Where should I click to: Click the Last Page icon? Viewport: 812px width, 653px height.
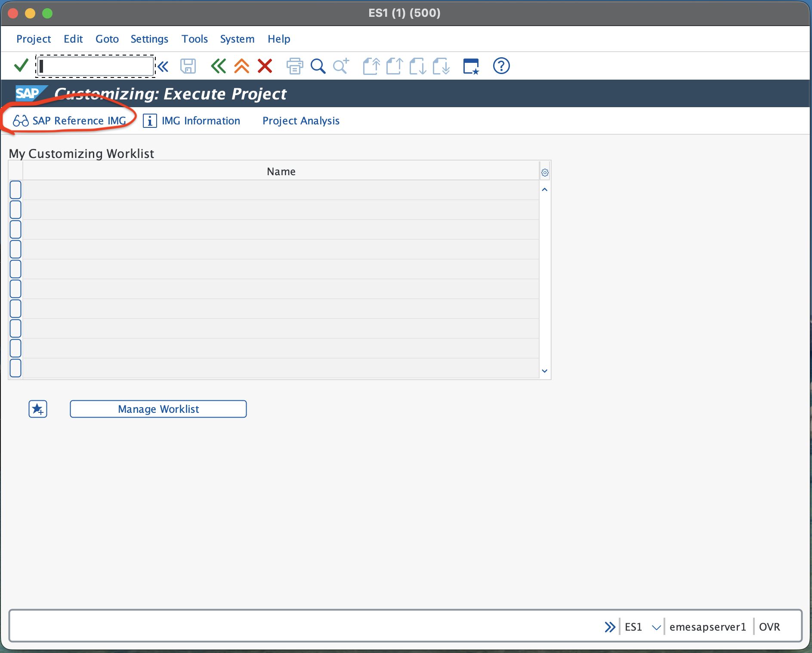441,66
